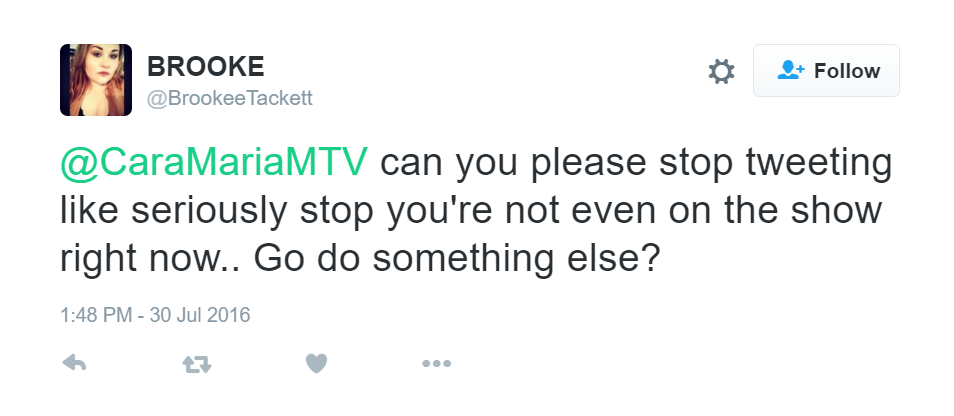Follow @BrookeeTackett with the Follow button
The height and width of the screenshot is (416, 954).
tap(826, 71)
